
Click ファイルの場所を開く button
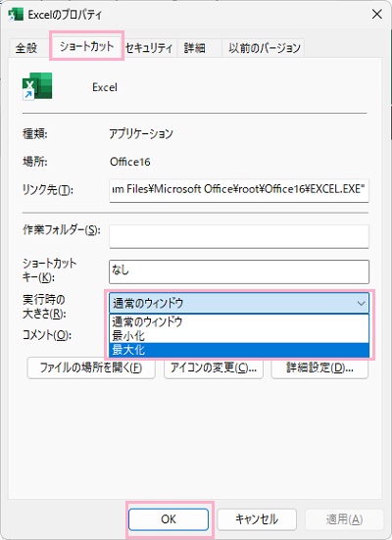91,368
